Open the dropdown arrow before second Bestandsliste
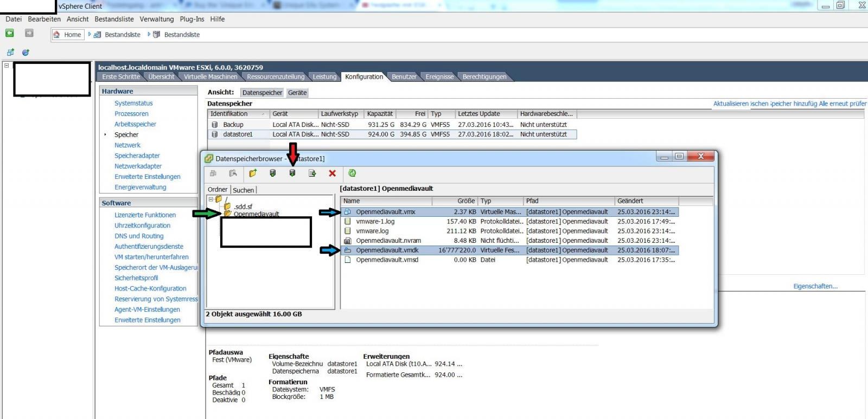Image resolution: width=868 pixels, height=419 pixels. pos(149,34)
